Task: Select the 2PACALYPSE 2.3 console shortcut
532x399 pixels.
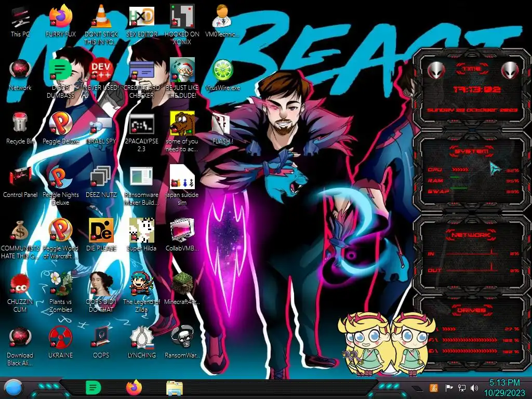Action: (x=141, y=132)
